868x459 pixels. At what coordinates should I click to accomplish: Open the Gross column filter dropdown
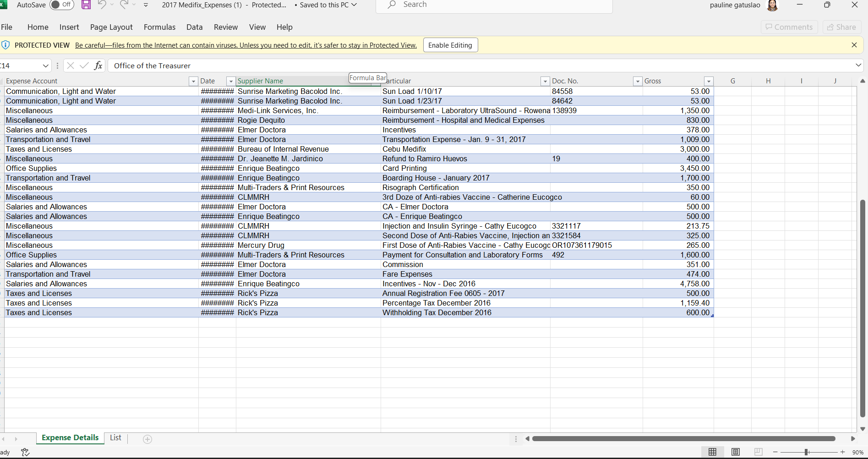coord(709,81)
